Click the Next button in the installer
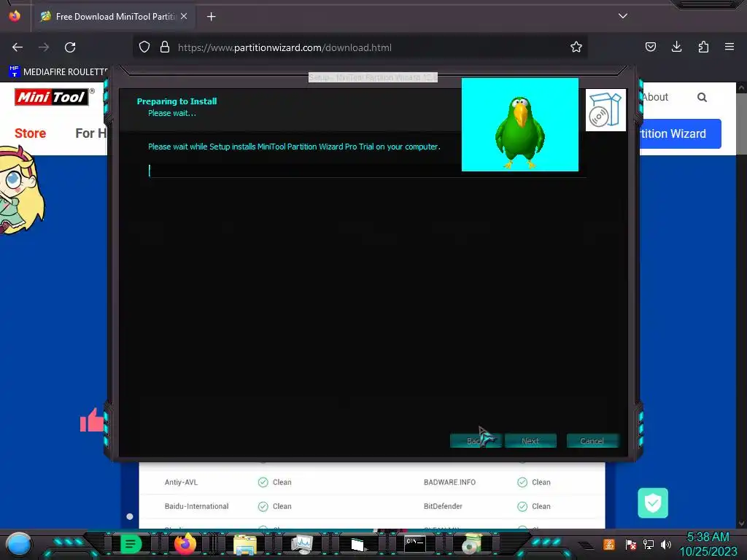Viewport: 747px width, 560px height. click(530, 441)
